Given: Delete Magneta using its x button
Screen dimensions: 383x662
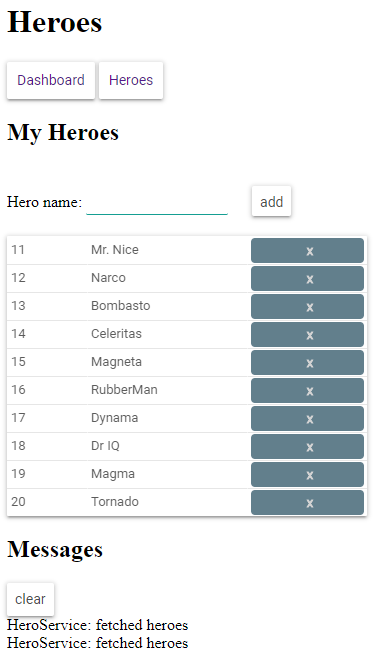Looking at the screenshot, I should [307, 362].
